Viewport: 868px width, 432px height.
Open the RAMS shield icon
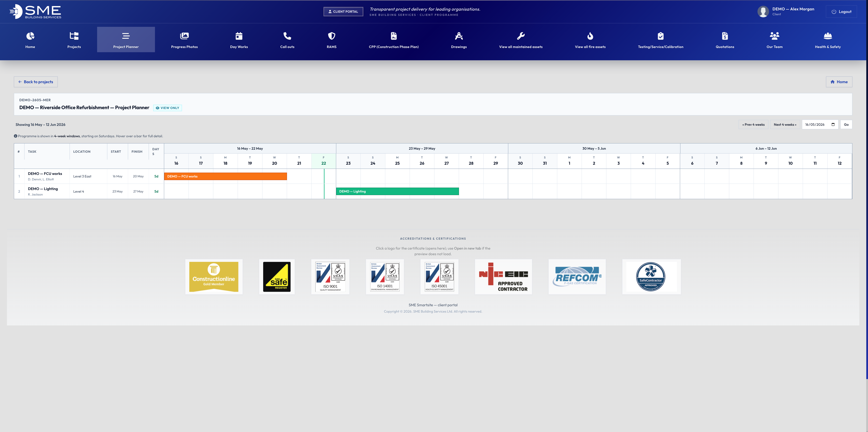[332, 36]
